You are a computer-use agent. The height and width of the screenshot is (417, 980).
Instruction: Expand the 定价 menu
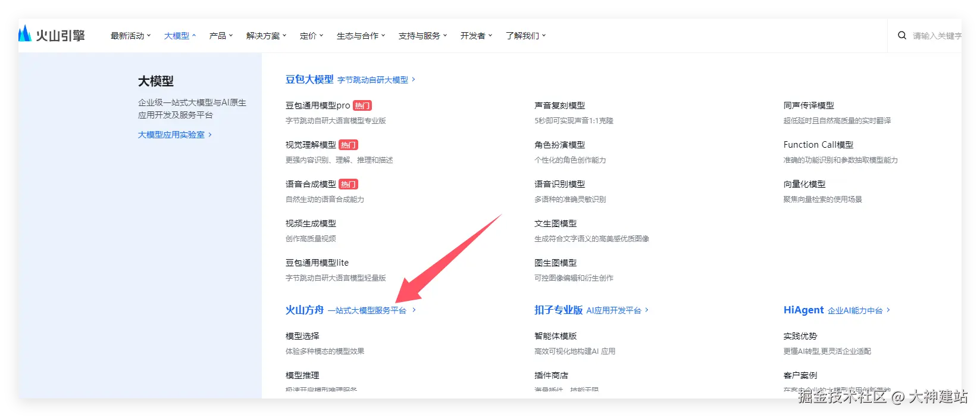point(312,36)
